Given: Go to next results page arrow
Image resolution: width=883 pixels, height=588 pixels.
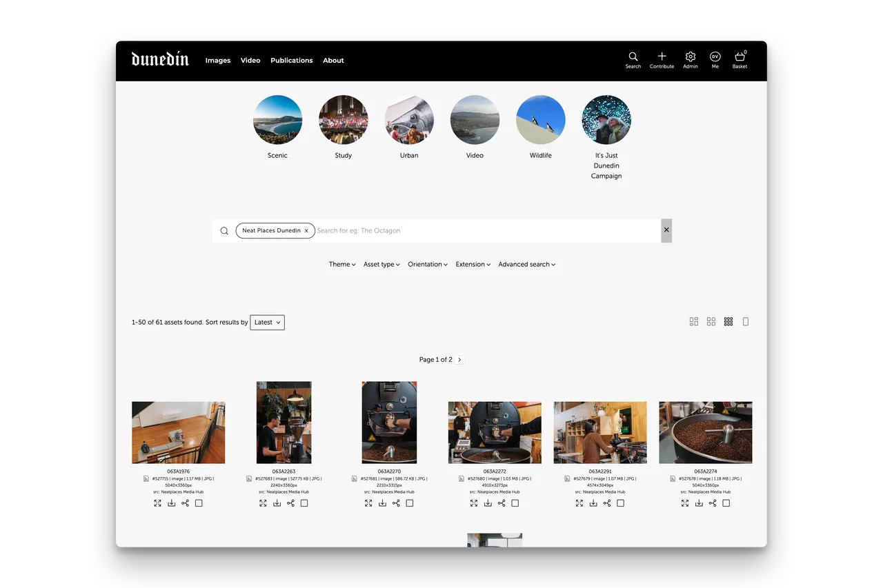Looking at the screenshot, I should point(460,360).
